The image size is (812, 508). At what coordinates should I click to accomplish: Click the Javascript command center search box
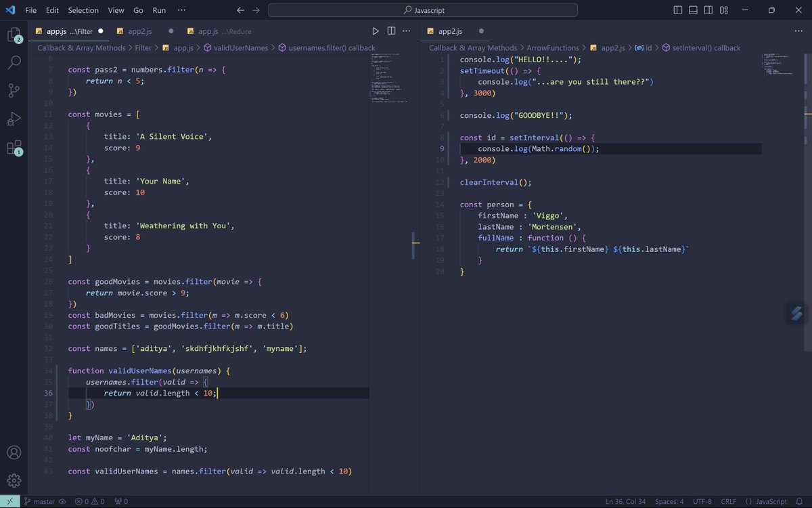[423, 10]
